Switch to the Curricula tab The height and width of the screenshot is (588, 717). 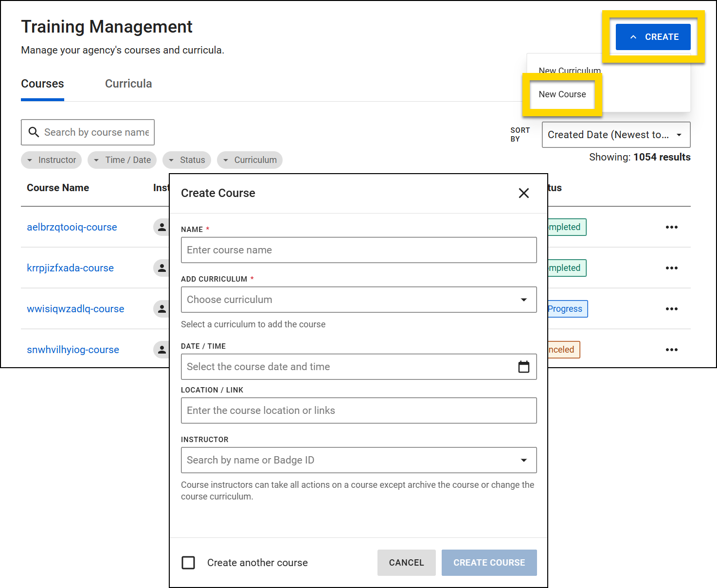click(128, 84)
